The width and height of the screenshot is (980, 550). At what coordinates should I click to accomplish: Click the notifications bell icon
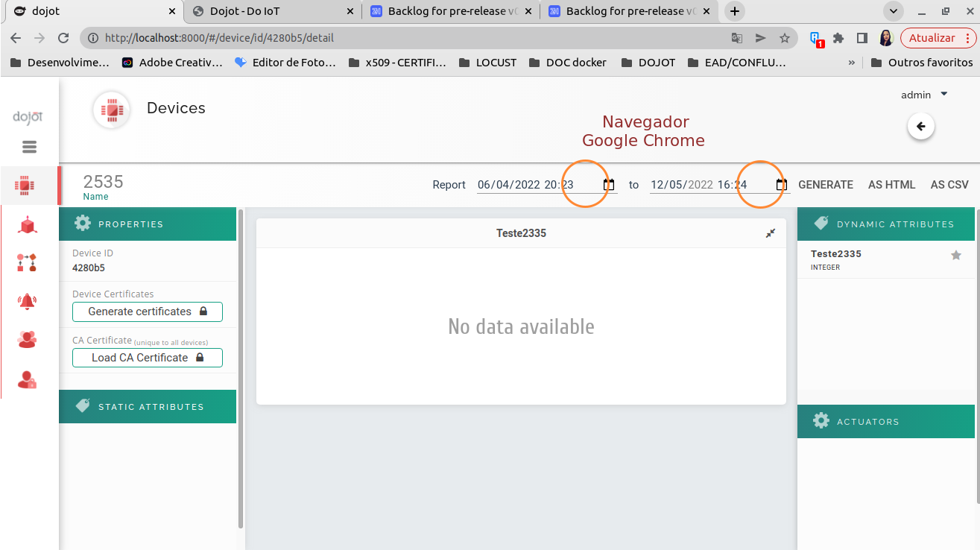point(28,301)
